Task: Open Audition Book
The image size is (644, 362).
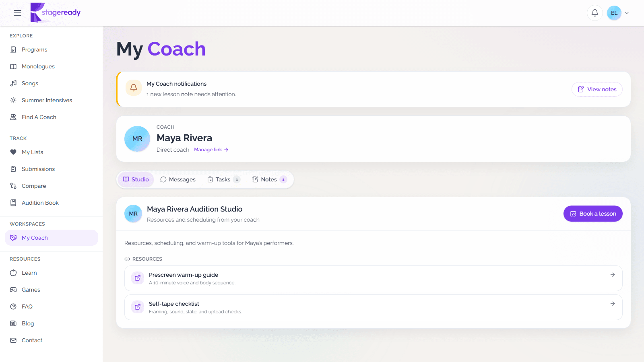Action: [52, 203]
